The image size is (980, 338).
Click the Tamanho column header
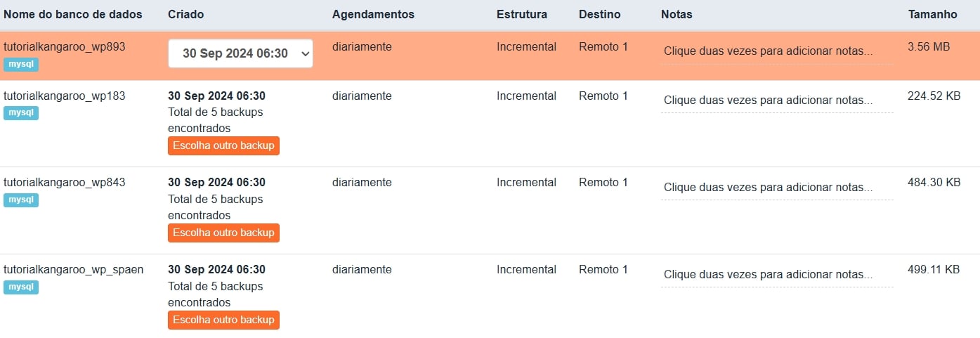click(x=932, y=15)
